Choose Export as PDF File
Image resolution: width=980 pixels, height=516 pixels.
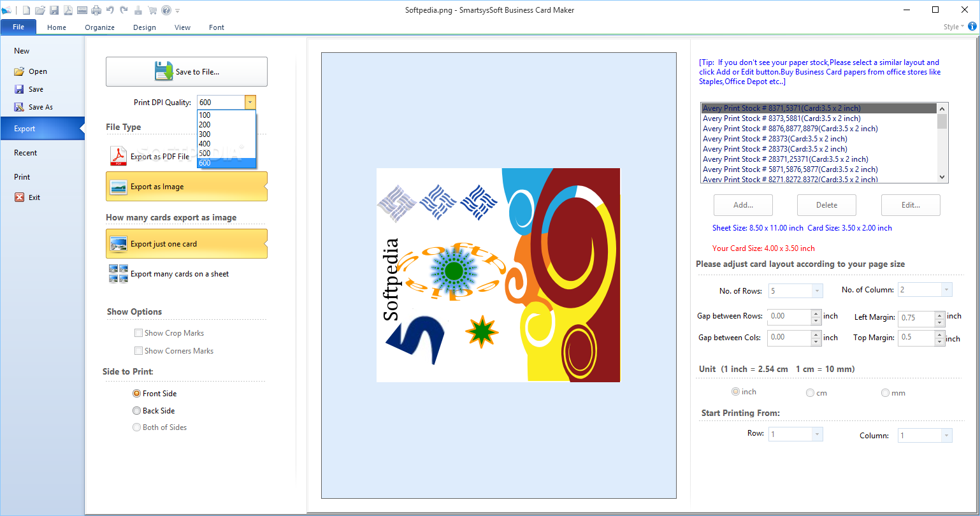pos(187,156)
